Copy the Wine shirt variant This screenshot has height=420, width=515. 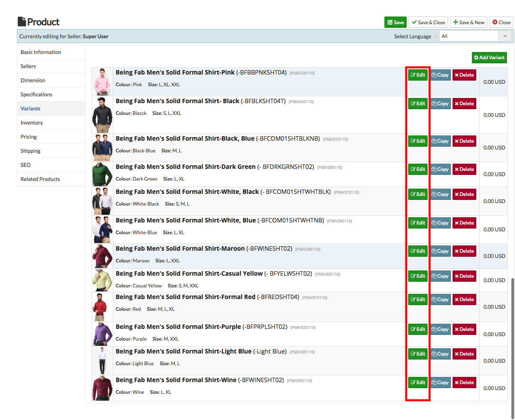point(440,383)
